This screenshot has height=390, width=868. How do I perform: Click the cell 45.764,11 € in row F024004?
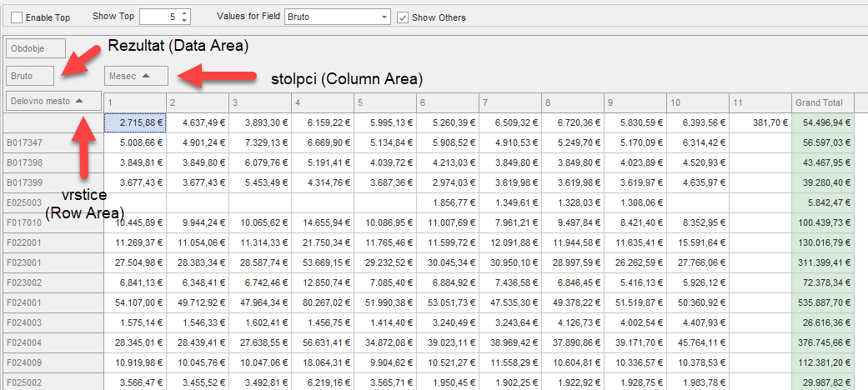pyautogui.click(x=698, y=342)
